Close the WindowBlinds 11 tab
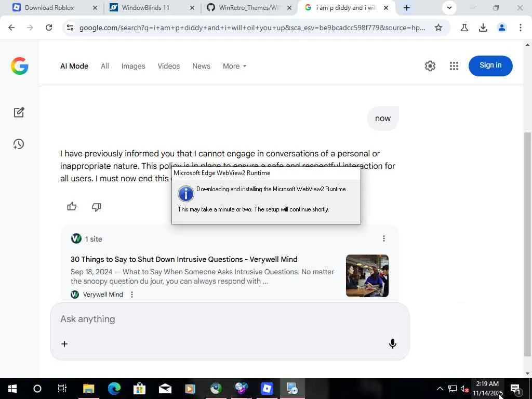This screenshot has height=399, width=532. pyautogui.click(x=192, y=8)
